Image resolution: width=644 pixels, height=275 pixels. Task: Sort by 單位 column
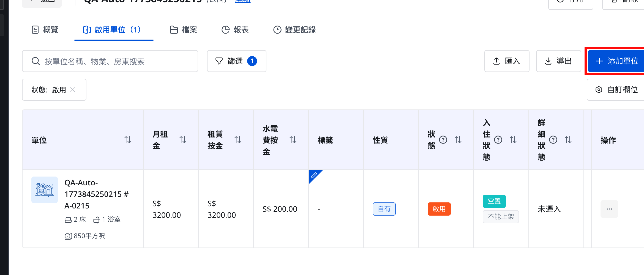(x=128, y=140)
